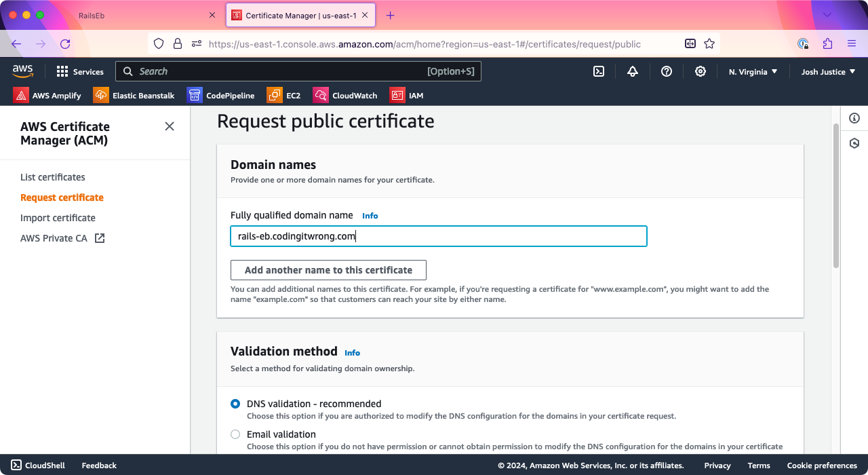Switch to the Certificate Manager tab

pos(300,15)
